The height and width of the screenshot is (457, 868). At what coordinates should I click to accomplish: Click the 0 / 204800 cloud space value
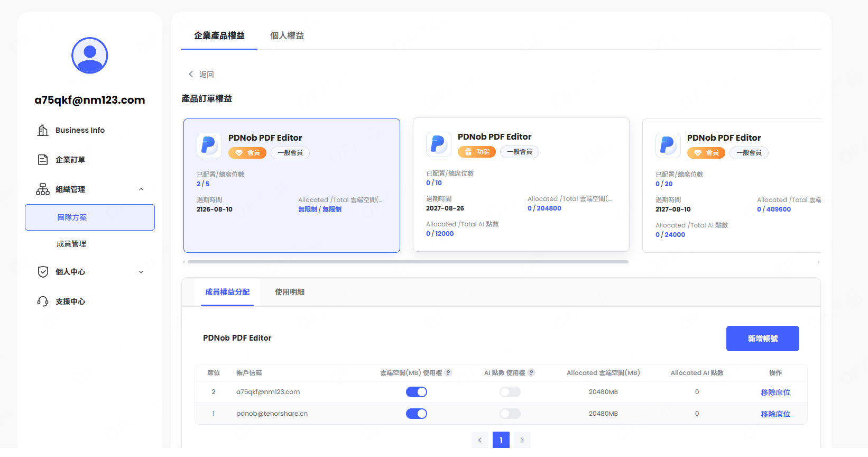pyautogui.click(x=544, y=208)
